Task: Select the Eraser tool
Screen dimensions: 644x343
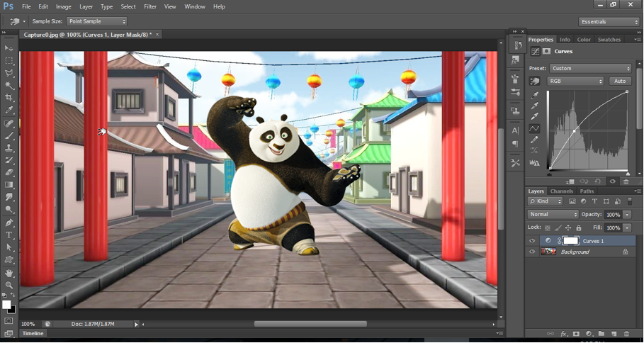Action: (9, 172)
